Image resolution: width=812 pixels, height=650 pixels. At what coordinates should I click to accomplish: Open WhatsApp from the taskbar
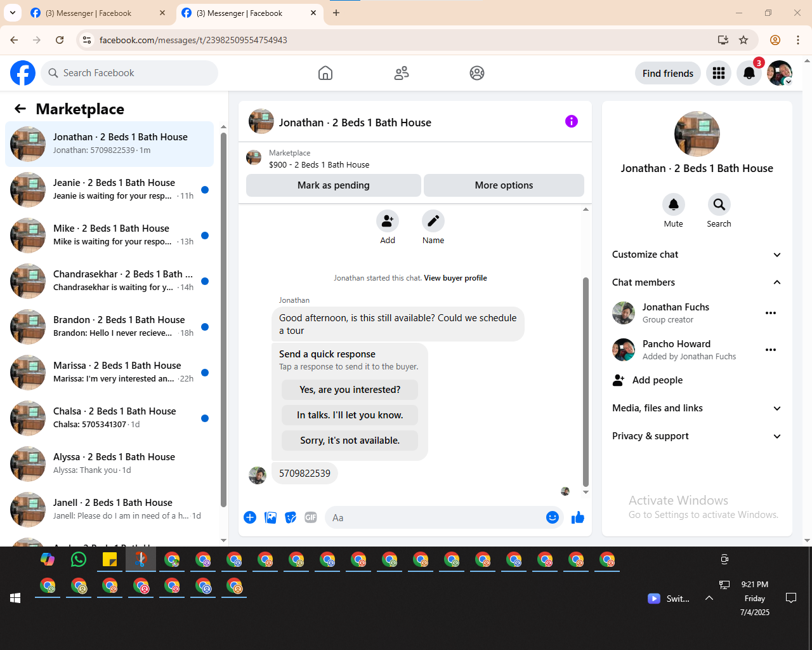coord(79,559)
